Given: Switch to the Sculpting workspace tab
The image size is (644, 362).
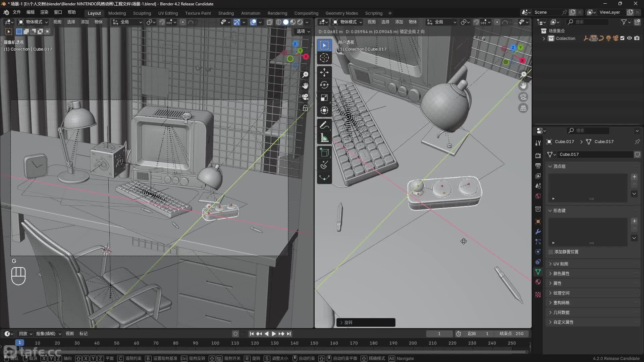Looking at the screenshot, I should point(142,13).
